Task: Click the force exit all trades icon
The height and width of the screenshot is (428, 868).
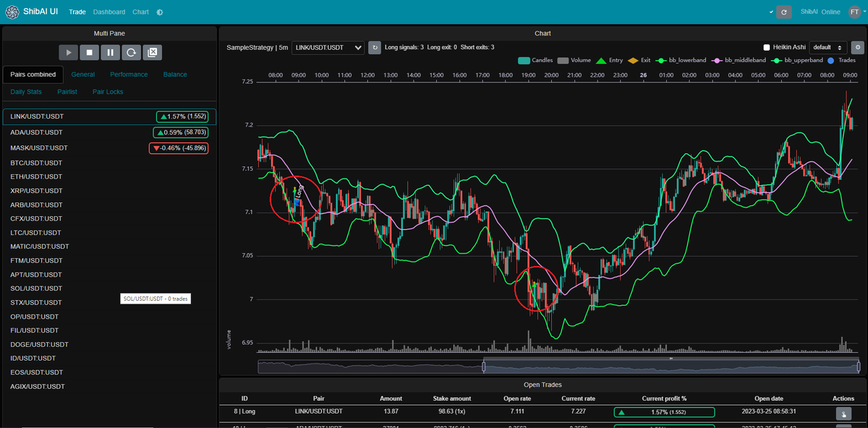Action: [153, 52]
